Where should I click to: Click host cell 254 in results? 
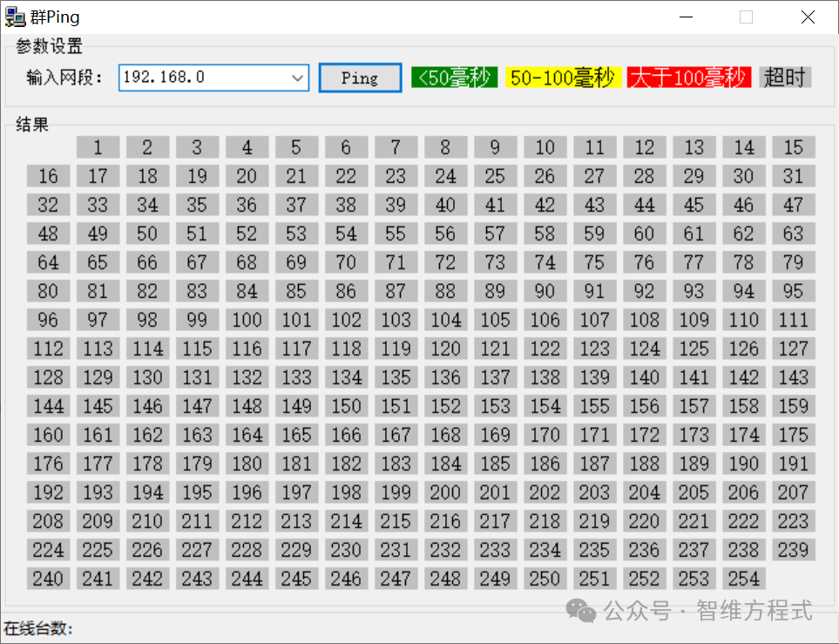743,579
